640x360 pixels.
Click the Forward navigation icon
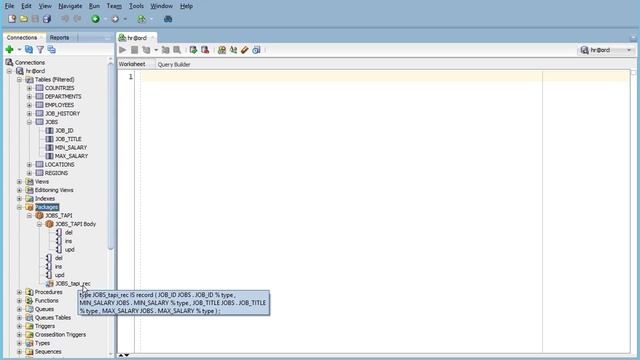coord(115,19)
